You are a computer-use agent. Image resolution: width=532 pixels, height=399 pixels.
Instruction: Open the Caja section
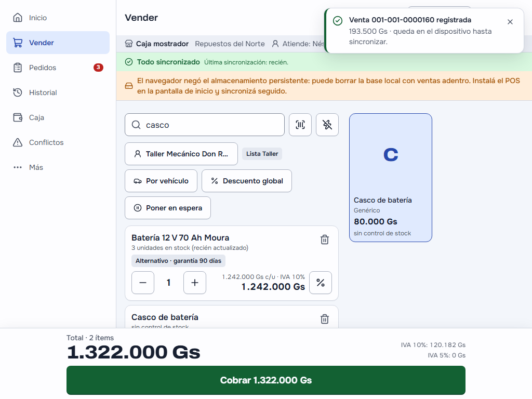(58, 117)
